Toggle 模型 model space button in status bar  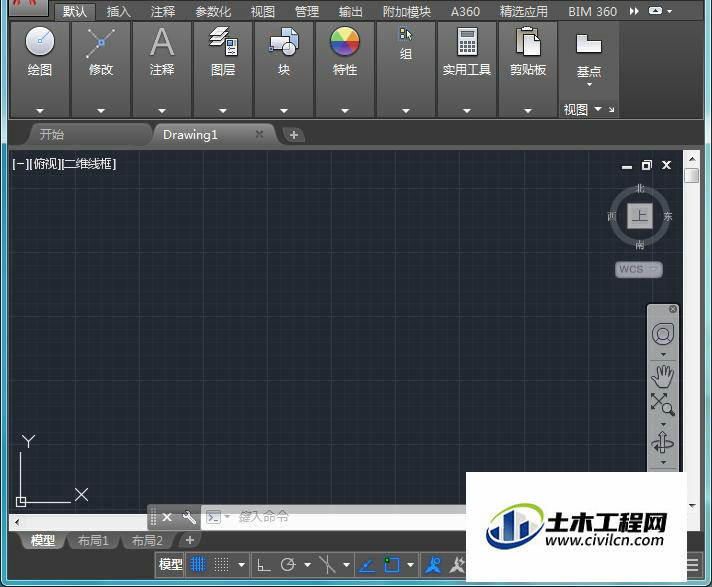pos(170,564)
